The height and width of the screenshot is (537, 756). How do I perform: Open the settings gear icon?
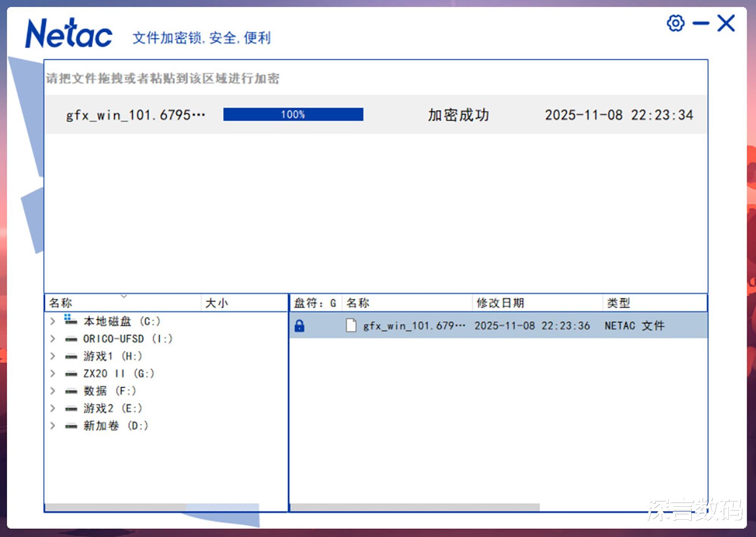pos(675,23)
